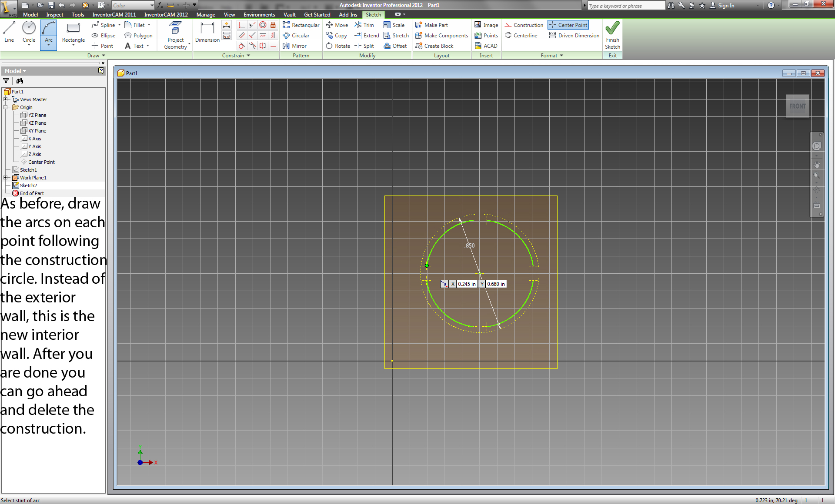The width and height of the screenshot is (835, 504).
Task: Click Insert Image
Action: [486, 25]
